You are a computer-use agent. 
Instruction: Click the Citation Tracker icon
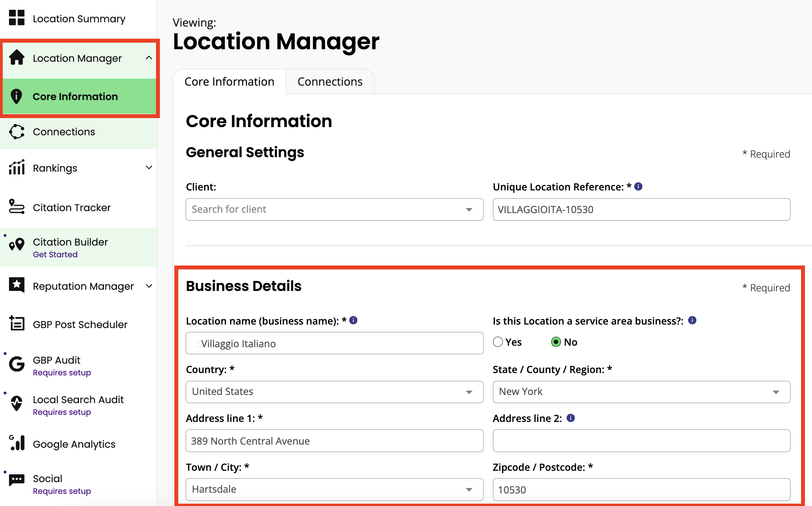[17, 207]
